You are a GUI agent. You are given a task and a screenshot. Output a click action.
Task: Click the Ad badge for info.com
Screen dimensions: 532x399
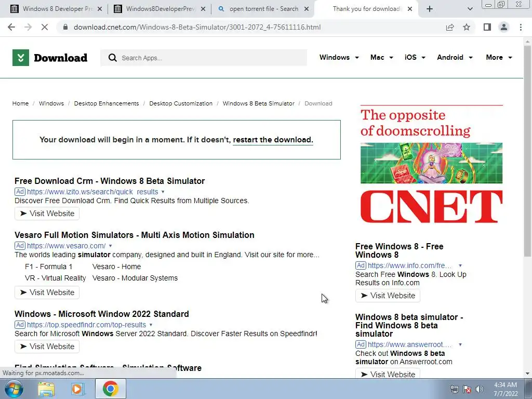(361, 265)
